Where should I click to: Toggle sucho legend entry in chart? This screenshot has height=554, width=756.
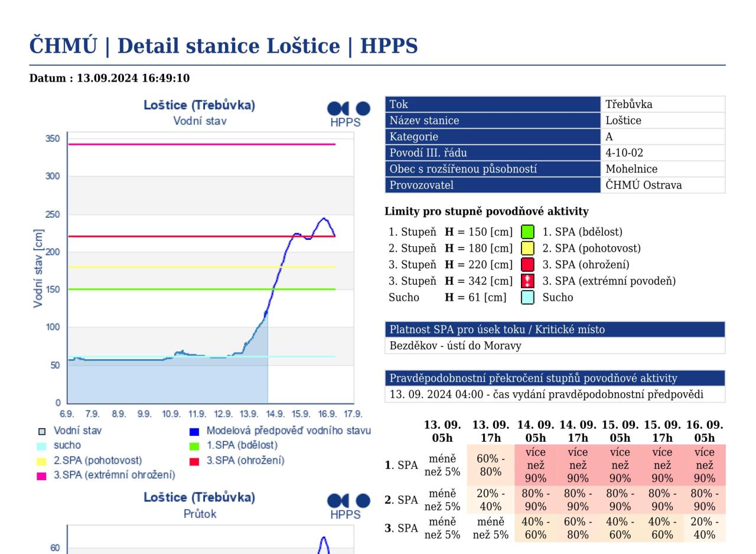[42, 446]
